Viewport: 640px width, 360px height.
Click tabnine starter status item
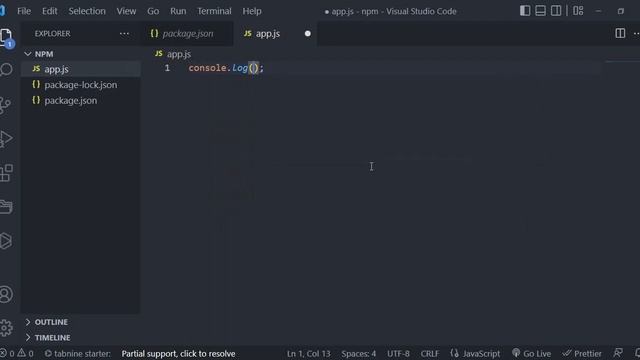point(78,353)
